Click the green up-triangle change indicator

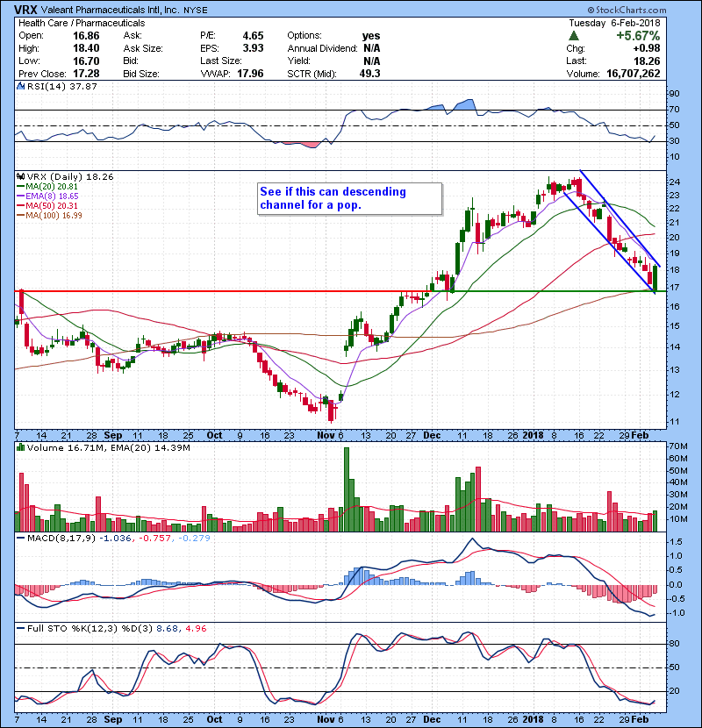coord(573,36)
